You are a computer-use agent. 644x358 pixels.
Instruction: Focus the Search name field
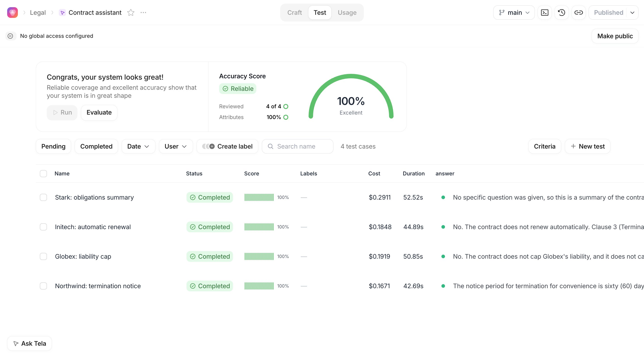click(x=297, y=146)
